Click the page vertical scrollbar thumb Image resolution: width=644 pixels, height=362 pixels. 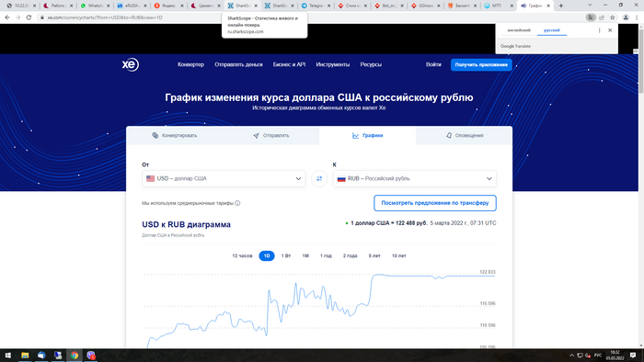tap(640, 61)
